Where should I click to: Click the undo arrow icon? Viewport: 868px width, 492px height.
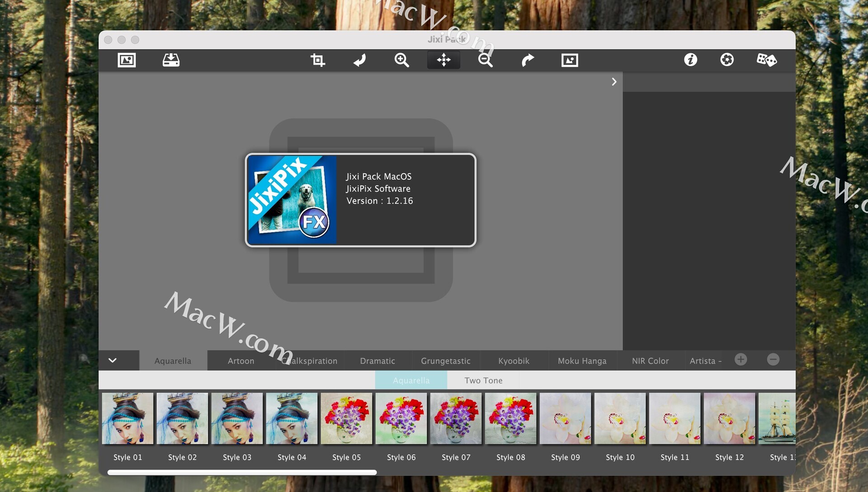coord(360,60)
